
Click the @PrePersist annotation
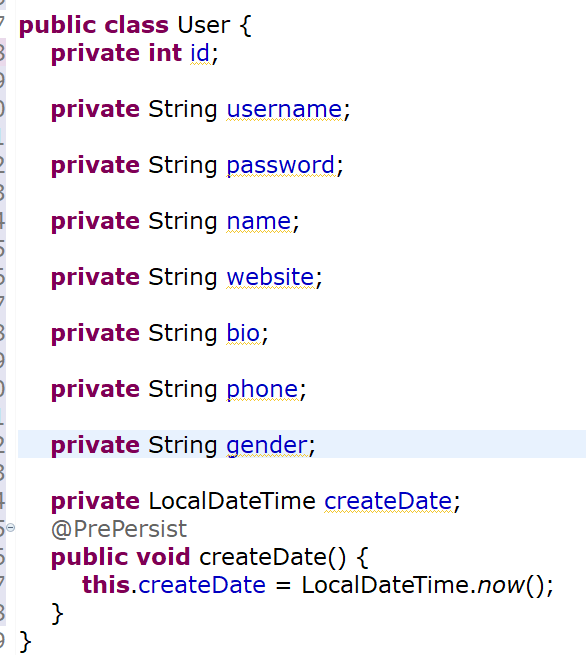pos(119,530)
